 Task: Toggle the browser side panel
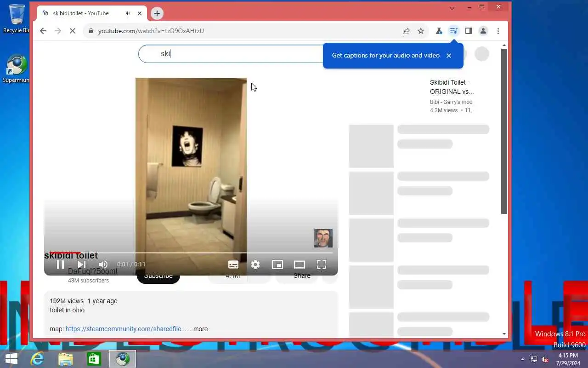point(468,31)
